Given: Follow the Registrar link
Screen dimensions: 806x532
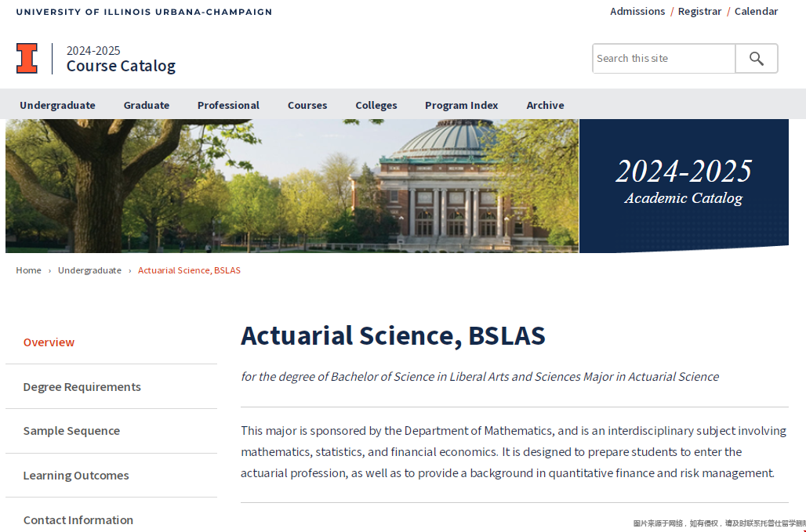Looking at the screenshot, I should (x=699, y=11).
